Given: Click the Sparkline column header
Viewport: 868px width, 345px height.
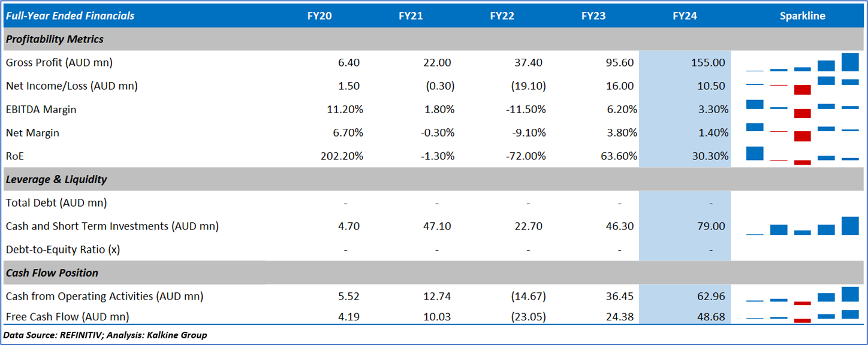Looking at the screenshot, I should (802, 16).
